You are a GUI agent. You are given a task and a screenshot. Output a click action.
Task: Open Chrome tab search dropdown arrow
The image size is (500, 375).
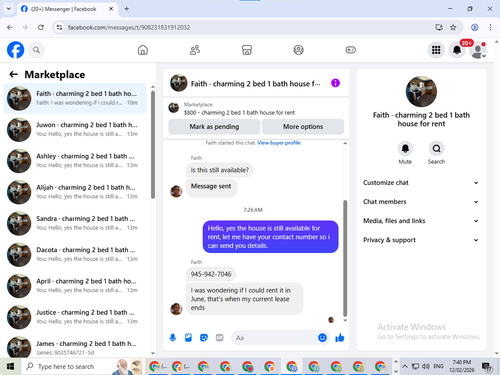tap(9, 9)
